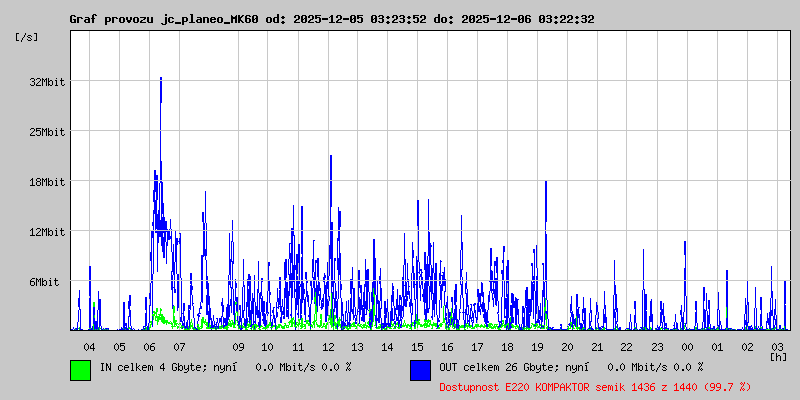
Task: Select the 19 hour mark on the time axis
Action: pyautogui.click(x=537, y=346)
